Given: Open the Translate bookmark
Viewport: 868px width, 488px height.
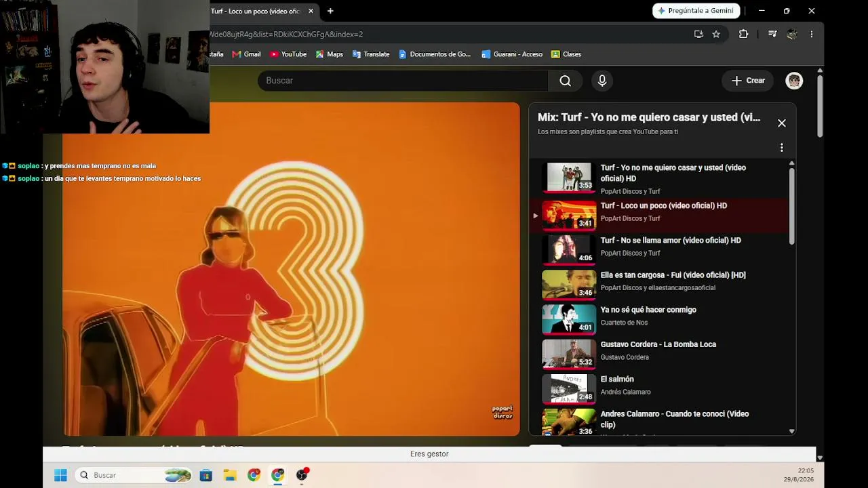Looking at the screenshot, I should click(371, 54).
